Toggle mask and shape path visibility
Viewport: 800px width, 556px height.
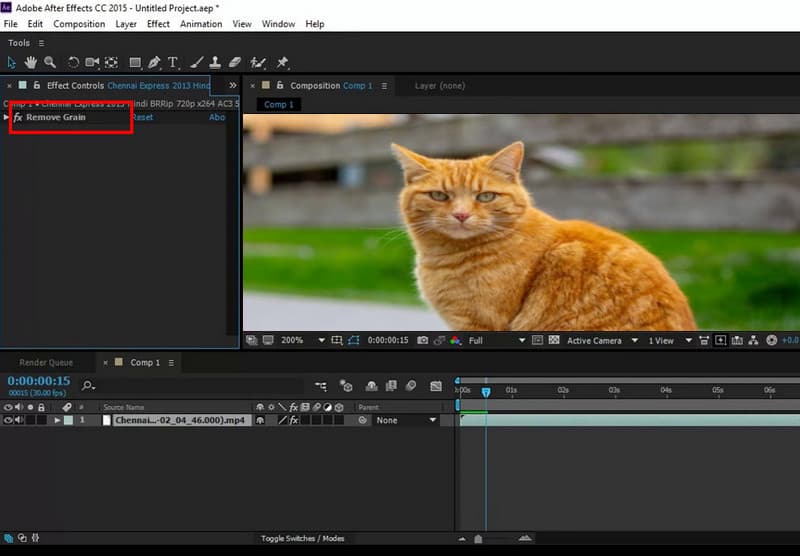354,340
